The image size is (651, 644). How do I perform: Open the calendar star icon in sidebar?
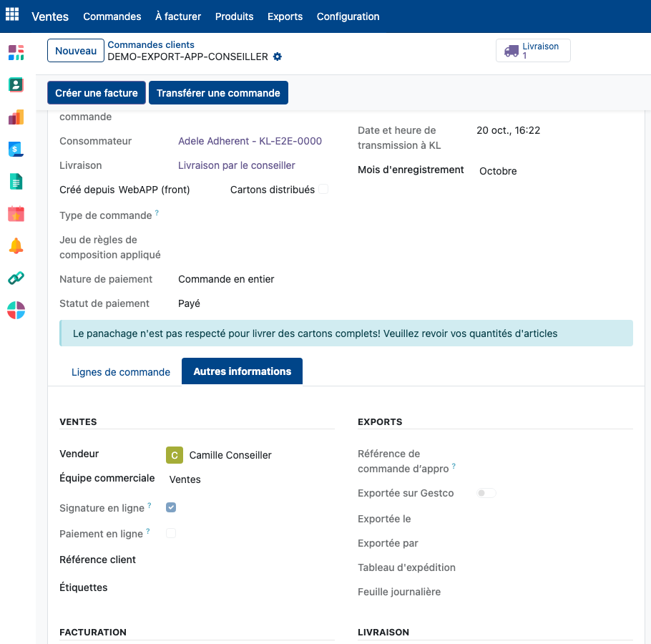coord(16,213)
